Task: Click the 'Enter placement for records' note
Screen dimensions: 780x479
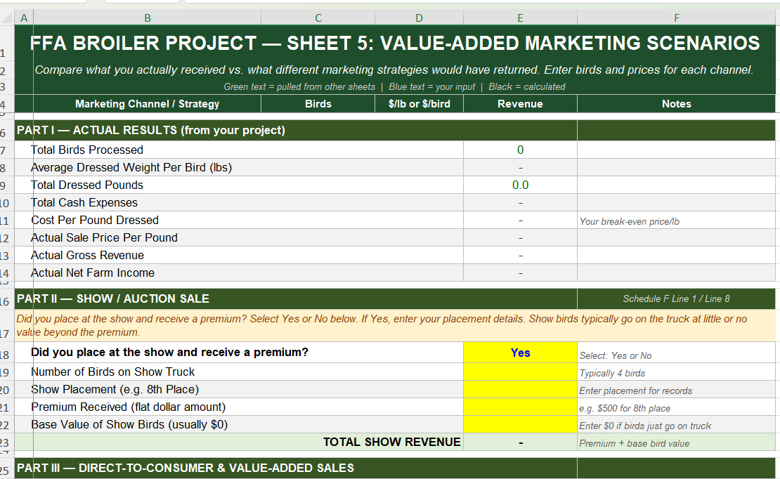Action: (x=636, y=391)
